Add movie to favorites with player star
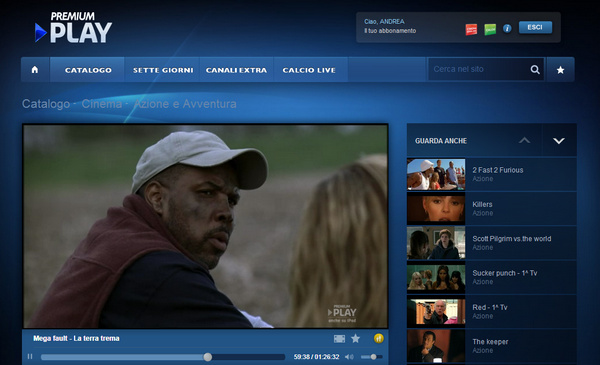 [x=355, y=338]
